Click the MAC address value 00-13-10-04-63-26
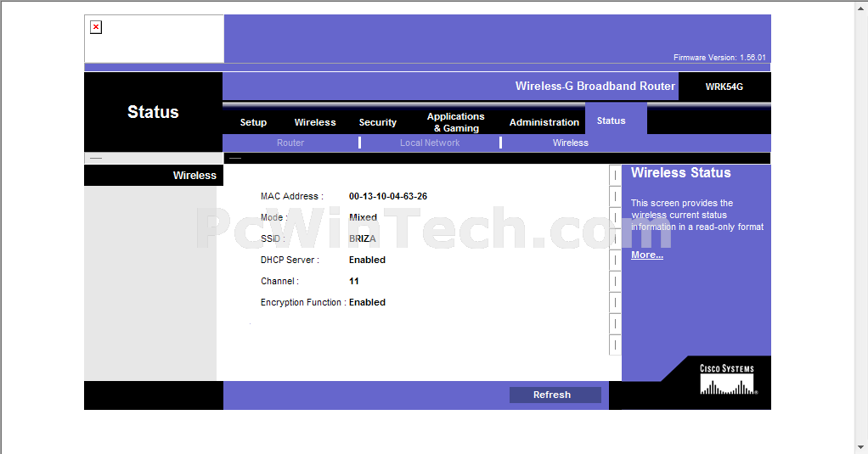Screen dimensions: 868x454 [388, 196]
